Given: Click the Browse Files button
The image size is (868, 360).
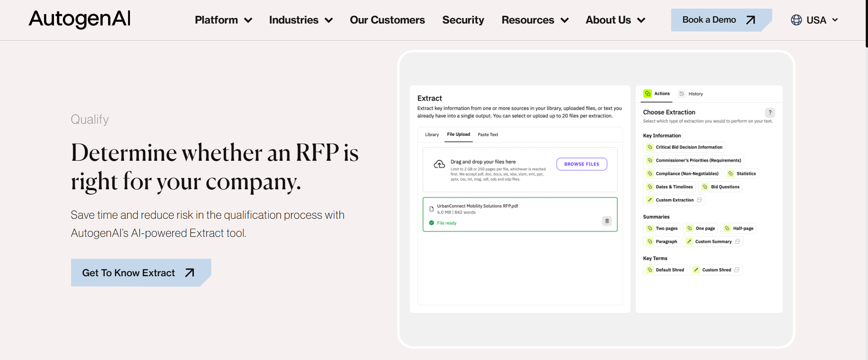Looking at the screenshot, I should 581,164.
